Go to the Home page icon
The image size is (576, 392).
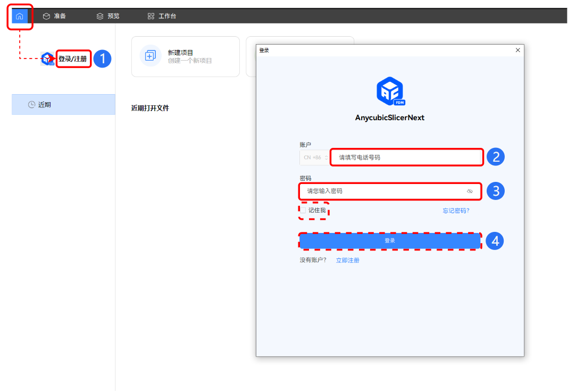pyautogui.click(x=20, y=16)
